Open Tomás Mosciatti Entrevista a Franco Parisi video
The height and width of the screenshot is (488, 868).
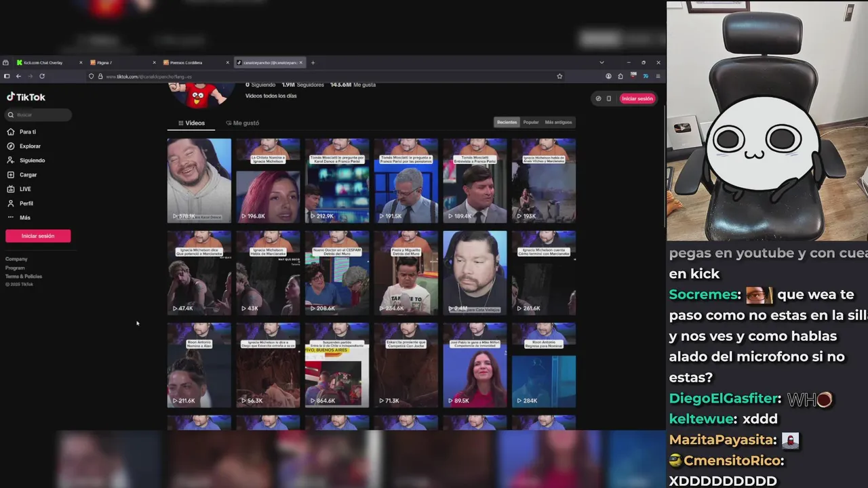tap(475, 180)
